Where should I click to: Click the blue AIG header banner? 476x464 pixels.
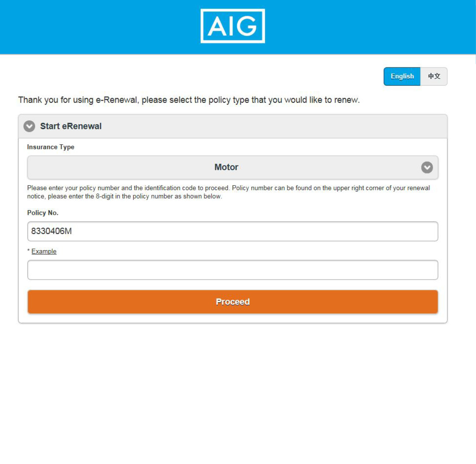[238, 27]
